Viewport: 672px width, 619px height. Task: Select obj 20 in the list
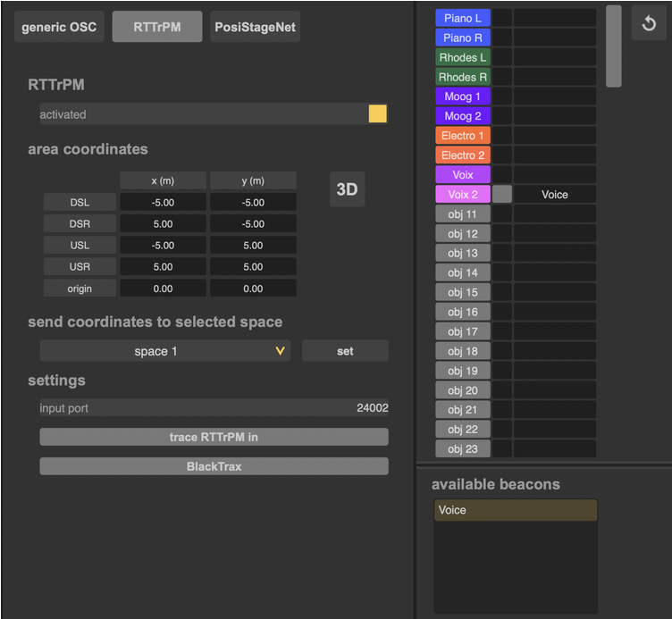click(x=463, y=390)
